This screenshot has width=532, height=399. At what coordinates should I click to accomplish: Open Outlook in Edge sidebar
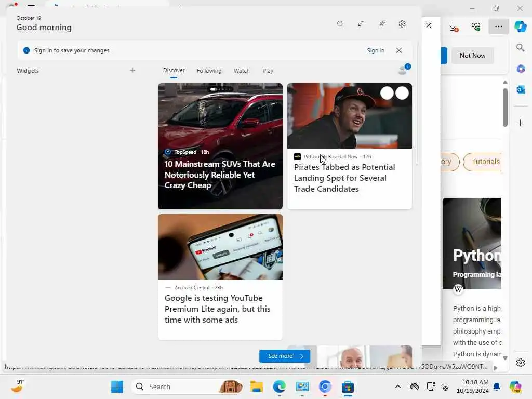[x=521, y=89]
